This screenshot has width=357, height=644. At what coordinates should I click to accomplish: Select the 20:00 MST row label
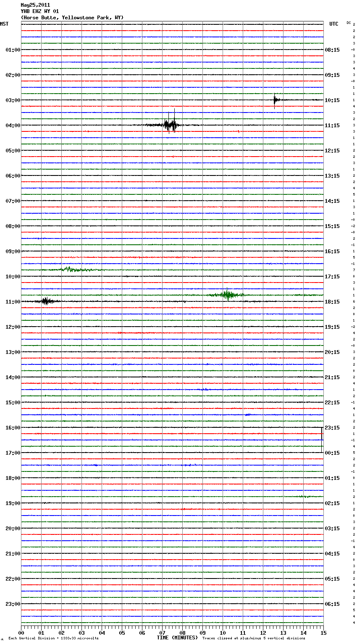[13, 529]
